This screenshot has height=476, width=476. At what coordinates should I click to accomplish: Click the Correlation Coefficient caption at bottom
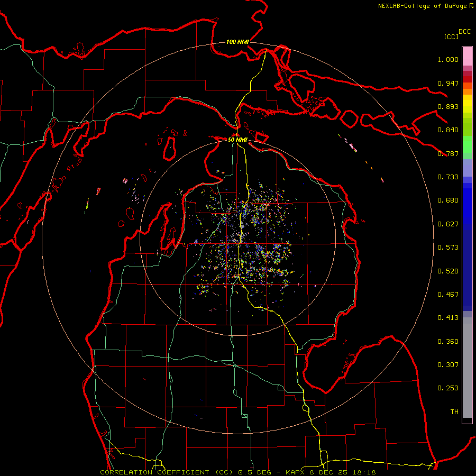click(238, 472)
